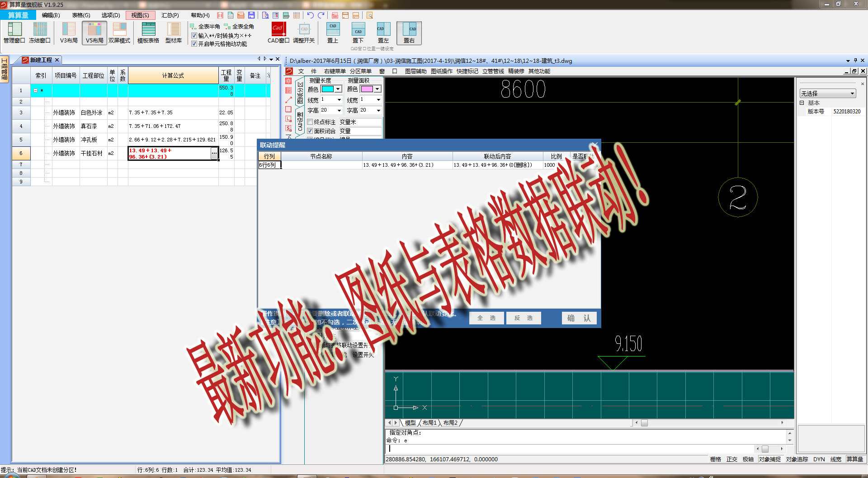868x478 pixels.
Task: Confirm with 确认 button in dialog
Action: [579, 318]
